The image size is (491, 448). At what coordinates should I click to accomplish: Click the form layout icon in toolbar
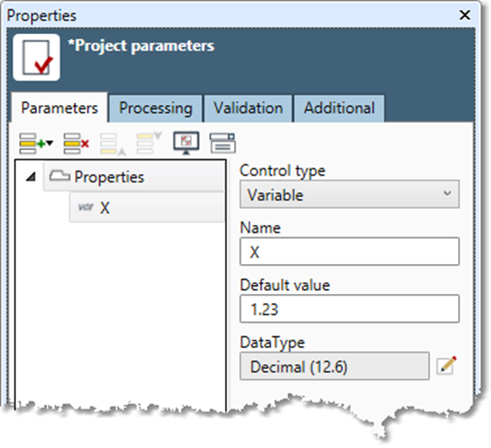tap(223, 143)
